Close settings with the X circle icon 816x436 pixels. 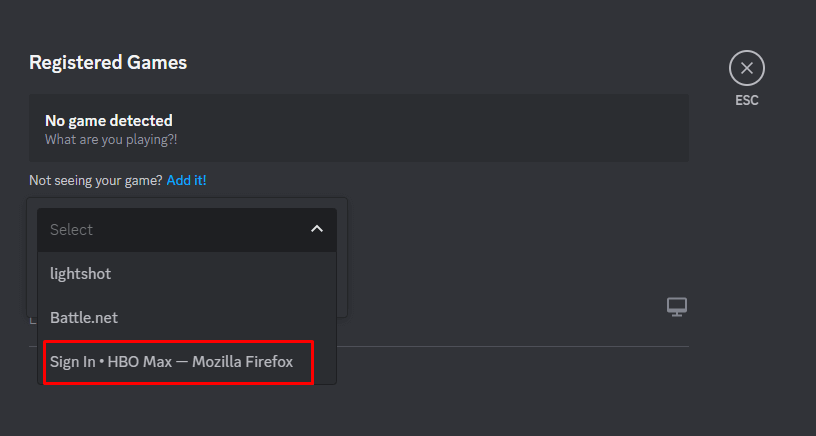tap(746, 68)
